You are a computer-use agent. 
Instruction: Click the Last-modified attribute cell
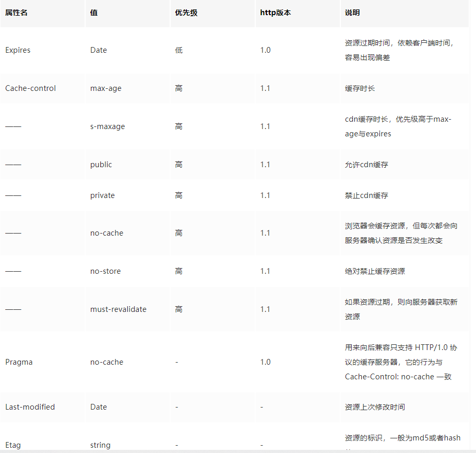coord(30,407)
